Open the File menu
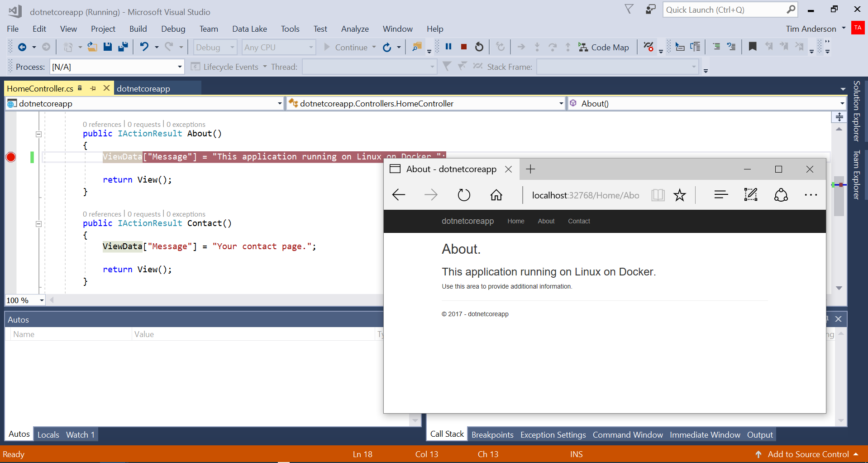Screen dimensions: 868x463 tap(13, 29)
